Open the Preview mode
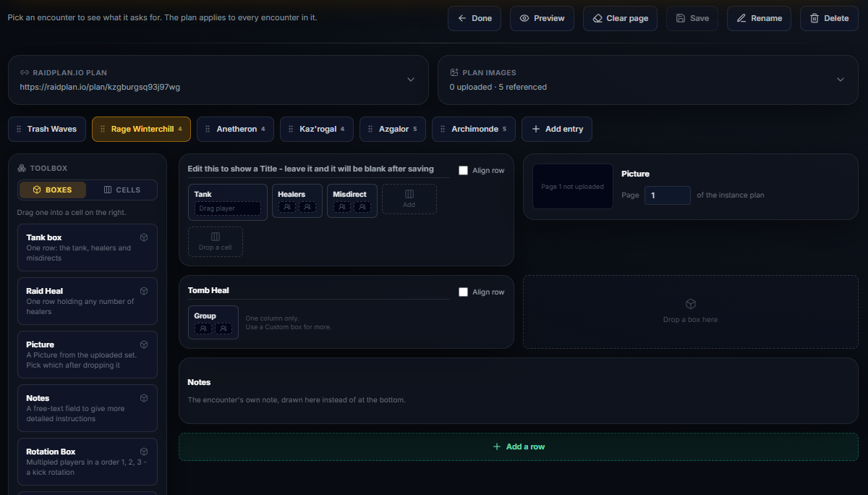This screenshot has height=495, width=868. click(542, 18)
